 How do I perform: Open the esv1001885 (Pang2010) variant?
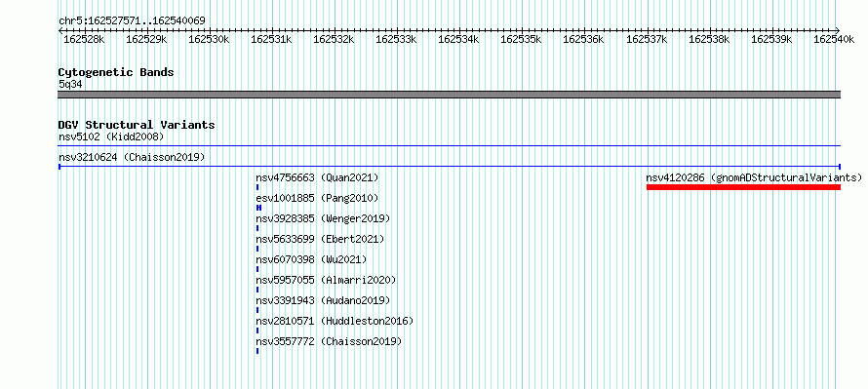317,198
